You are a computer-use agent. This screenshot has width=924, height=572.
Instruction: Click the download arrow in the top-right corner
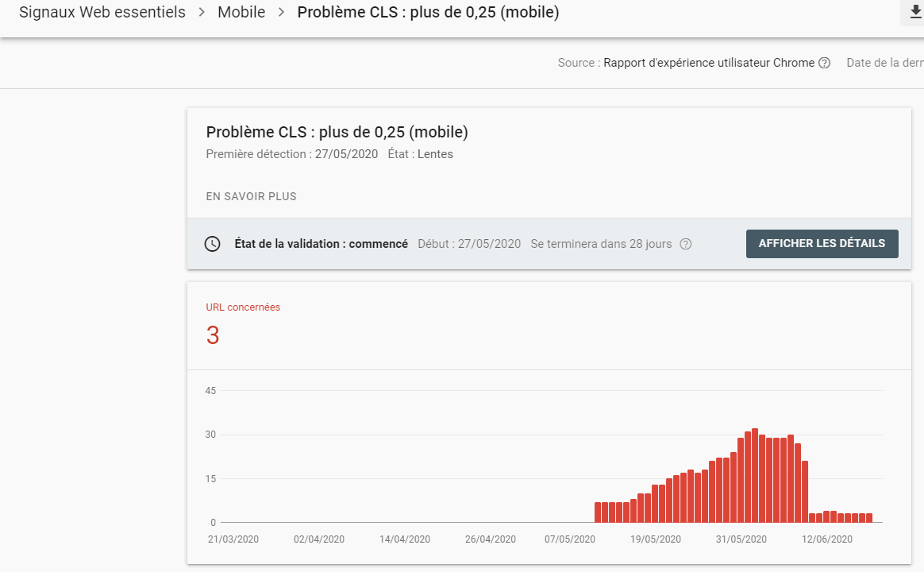point(914,13)
